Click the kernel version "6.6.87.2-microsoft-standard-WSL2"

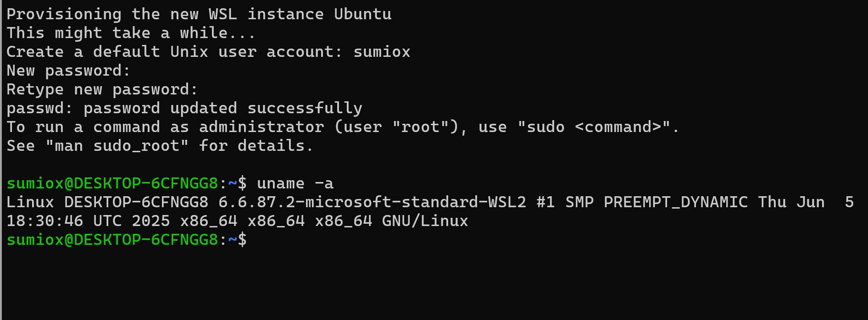click(372, 202)
